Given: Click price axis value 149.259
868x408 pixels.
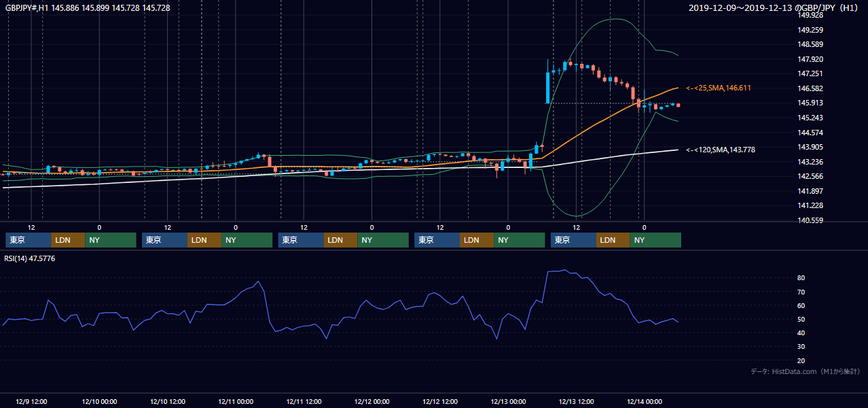Looking at the screenshot, I should click(810, 30).
